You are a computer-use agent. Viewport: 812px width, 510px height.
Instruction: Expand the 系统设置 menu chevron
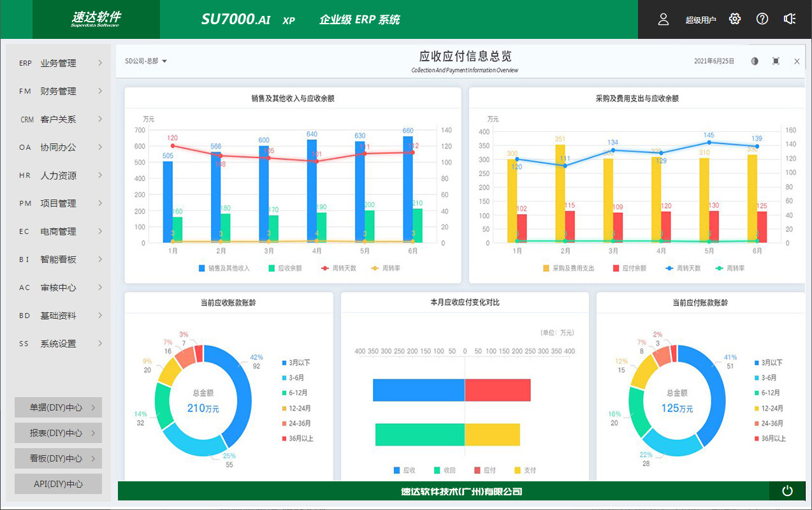pyautogui.click(x=100, y=344)
